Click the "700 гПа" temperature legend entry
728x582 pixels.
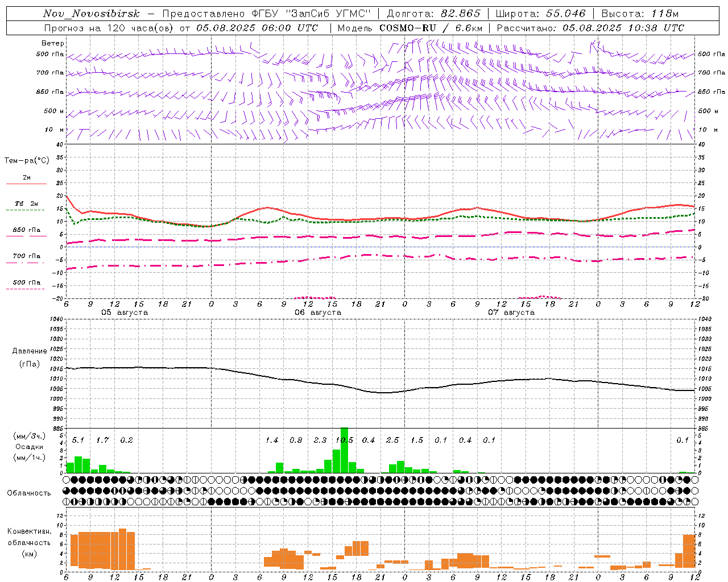point(26,256)
